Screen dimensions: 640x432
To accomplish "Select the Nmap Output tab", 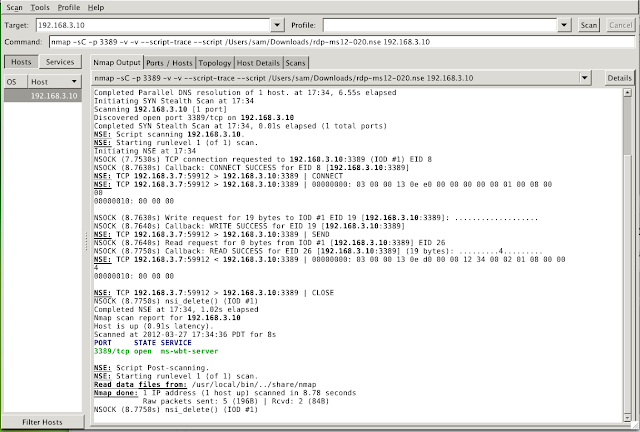I will (x=117, y=62).
